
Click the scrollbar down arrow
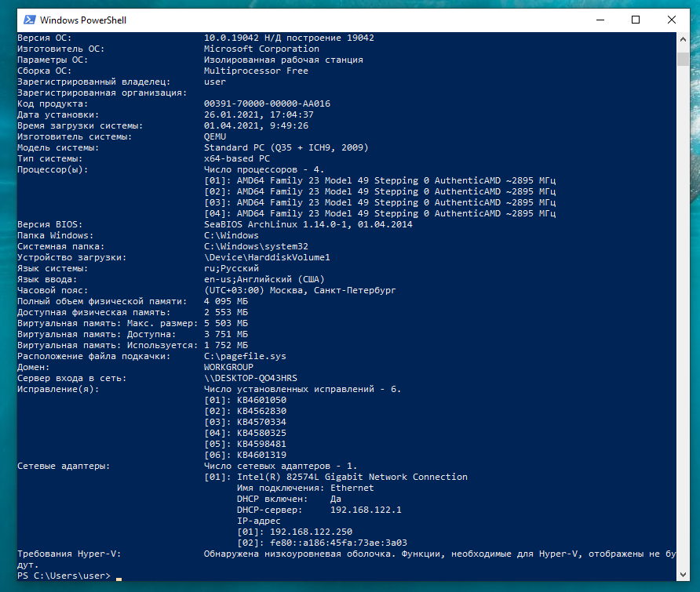click(683, 575)
